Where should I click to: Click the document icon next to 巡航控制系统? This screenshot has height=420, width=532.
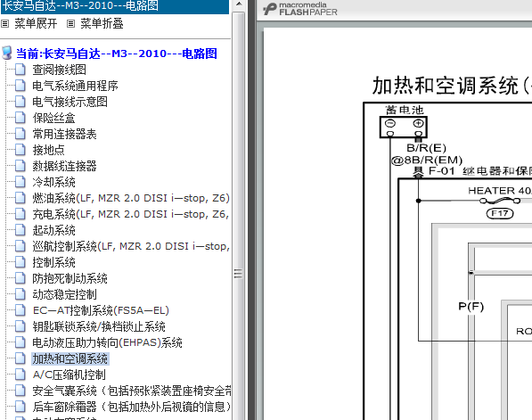(x=20, y=246)
